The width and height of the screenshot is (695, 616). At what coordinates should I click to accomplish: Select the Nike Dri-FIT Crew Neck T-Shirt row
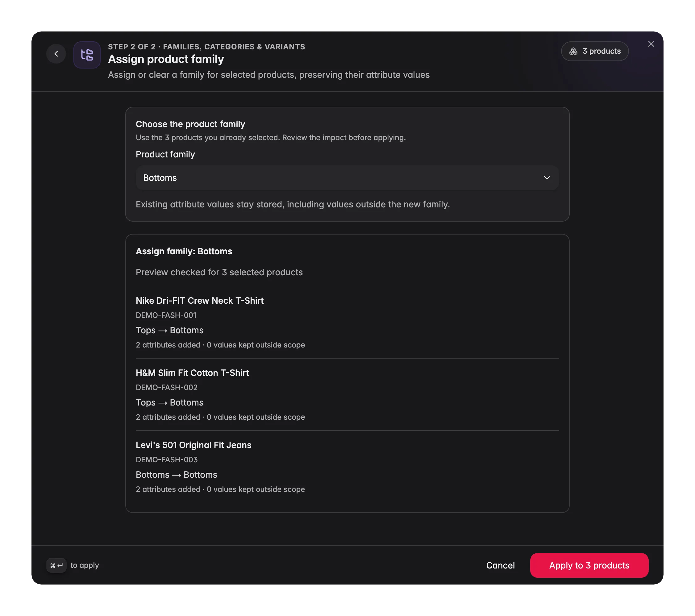click(x=347, y=322)
